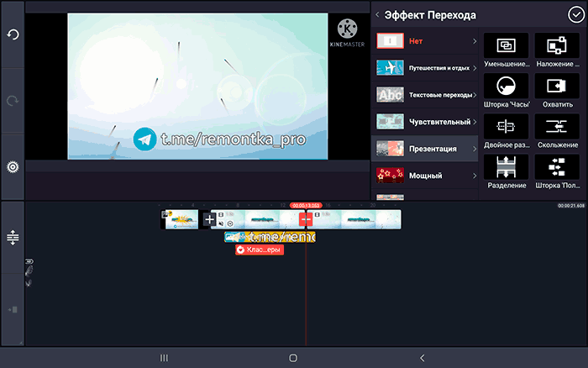Select the Наложение transition effect
588x368 pixels.
pos(557,50)
